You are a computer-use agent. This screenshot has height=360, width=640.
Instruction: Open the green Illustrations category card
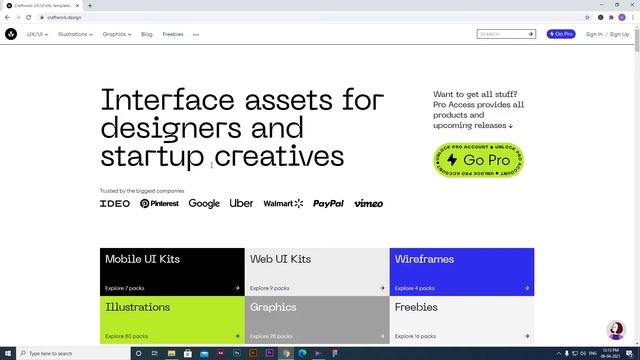172,320
